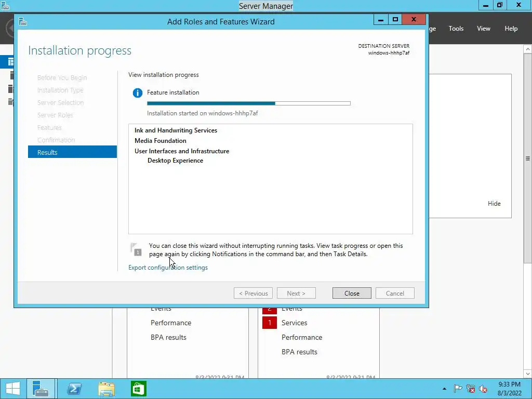532x399 pixels.
Task: Open the Tools menu in Server Manager
Action: click(x=456, y=29)
